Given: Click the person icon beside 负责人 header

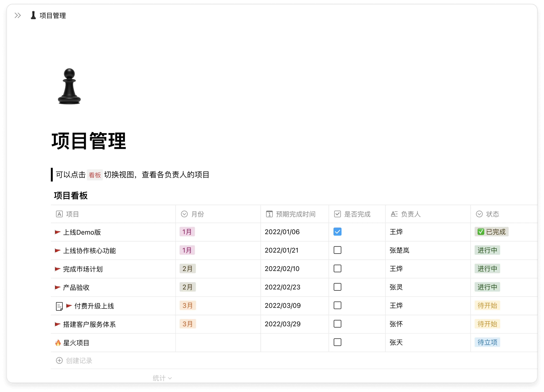Looking at the screenshot, I should click(394, 214).
